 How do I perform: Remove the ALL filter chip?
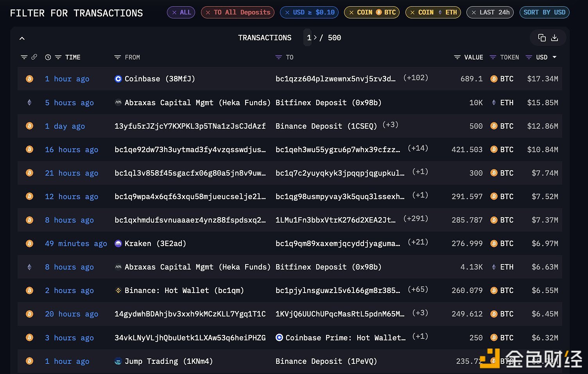[x=174, y=13]
